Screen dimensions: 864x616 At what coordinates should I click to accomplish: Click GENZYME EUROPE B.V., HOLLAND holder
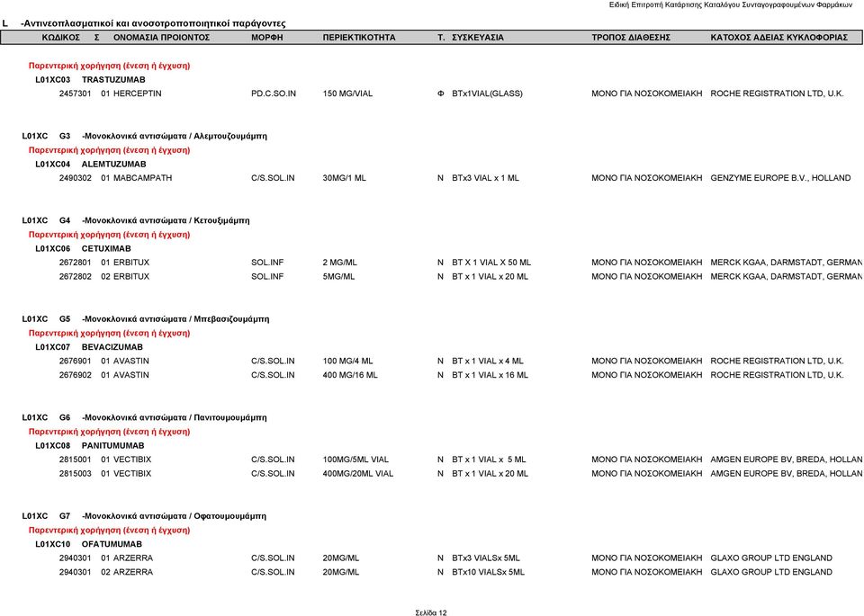pyautogui.click(x=780, y=178)
